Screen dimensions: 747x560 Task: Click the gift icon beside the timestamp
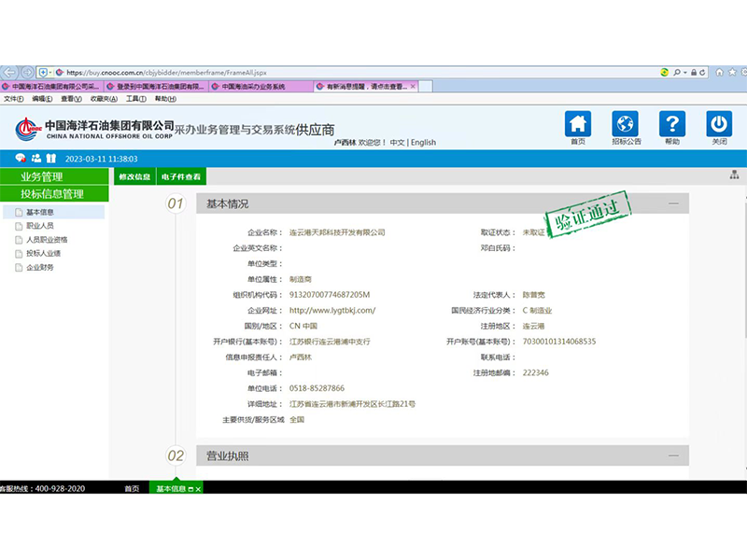(51, 159)
